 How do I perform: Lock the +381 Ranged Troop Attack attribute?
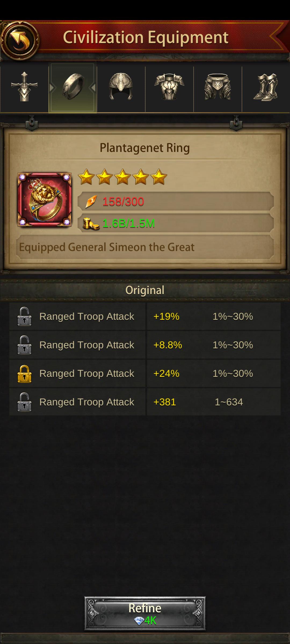coord(24,402)
